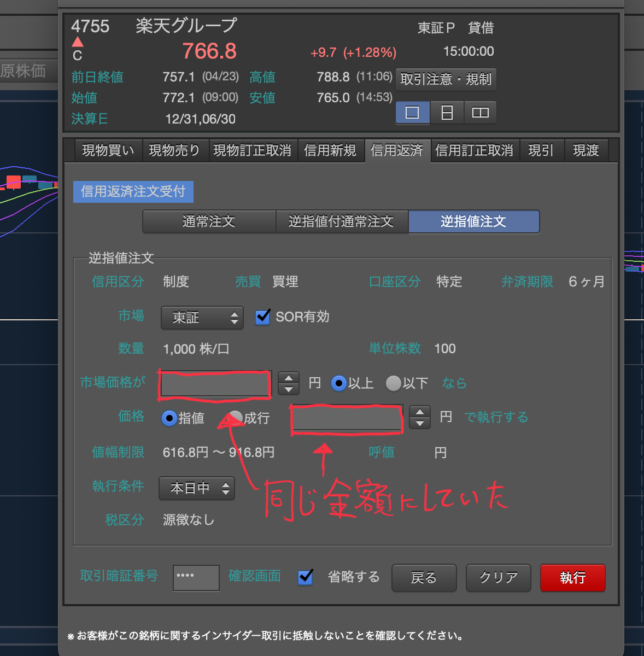Open the 執行条件 dropdown showing 本日中
This screenshot has height=656, width=644.
(x=197, y=488)
